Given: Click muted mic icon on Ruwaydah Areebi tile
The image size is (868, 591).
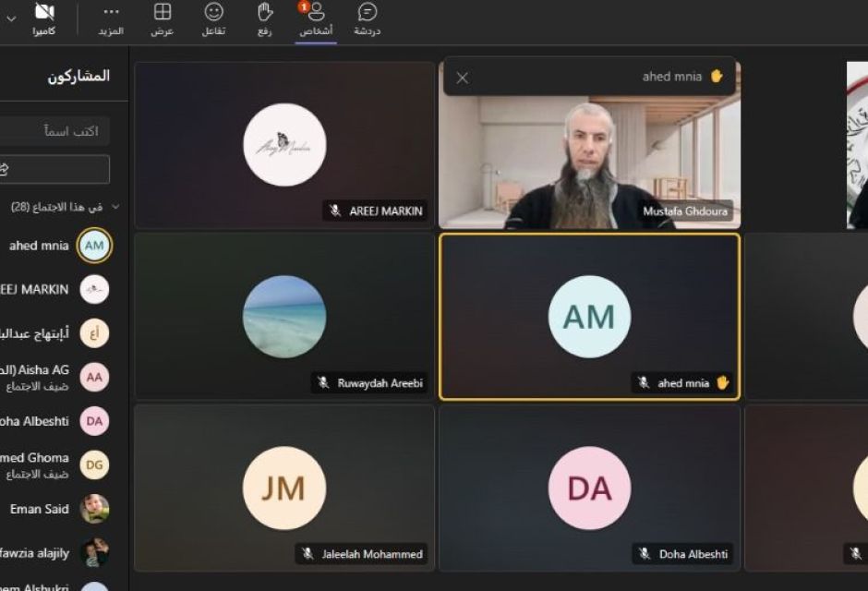Looking at the screenshot, I should [x=323, y=383].
